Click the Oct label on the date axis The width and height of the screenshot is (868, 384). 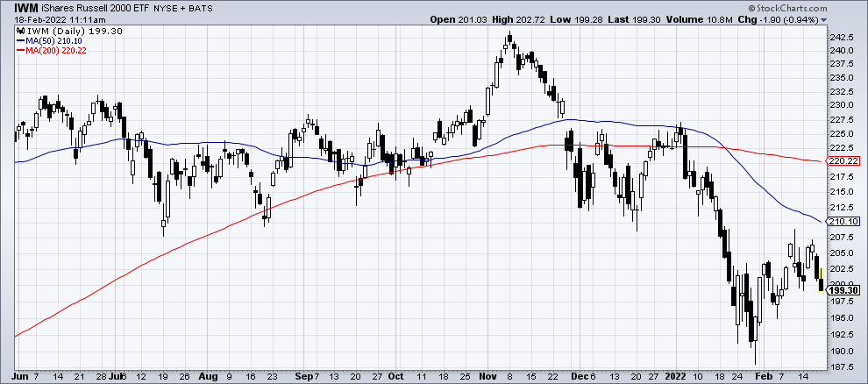click(395, 376)
